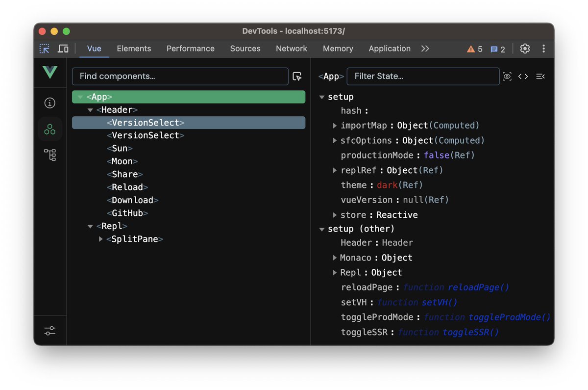Open the tree/pinia inspector icon in sidebar
This screenshot has height=390, width=588.
50,155
